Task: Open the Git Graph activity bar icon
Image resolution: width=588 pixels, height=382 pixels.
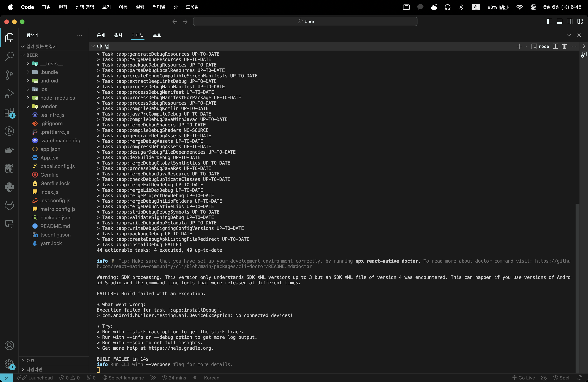Action: click(x=9, y=131)
